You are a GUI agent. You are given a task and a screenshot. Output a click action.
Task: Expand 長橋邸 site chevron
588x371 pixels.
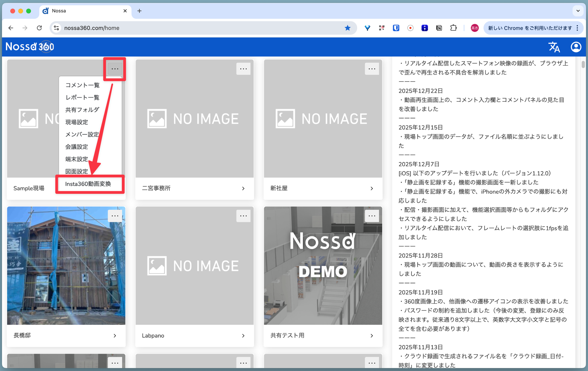pos(115,336)
